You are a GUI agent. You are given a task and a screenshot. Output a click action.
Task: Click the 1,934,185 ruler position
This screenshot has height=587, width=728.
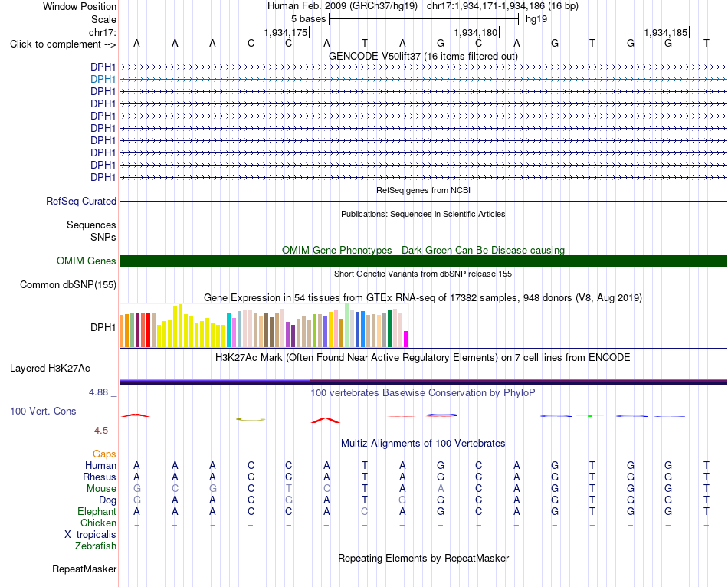pyautogui.click(x=665, y=32)
